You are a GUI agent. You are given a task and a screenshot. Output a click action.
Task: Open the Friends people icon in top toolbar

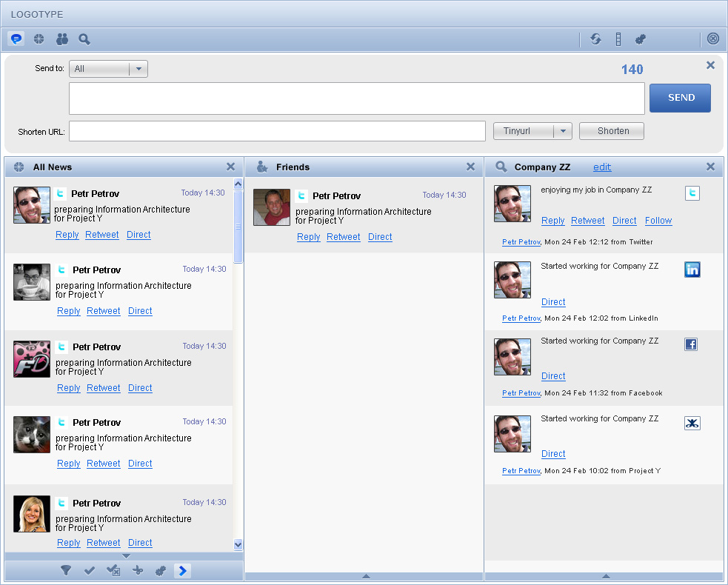[x=62, y=39]
